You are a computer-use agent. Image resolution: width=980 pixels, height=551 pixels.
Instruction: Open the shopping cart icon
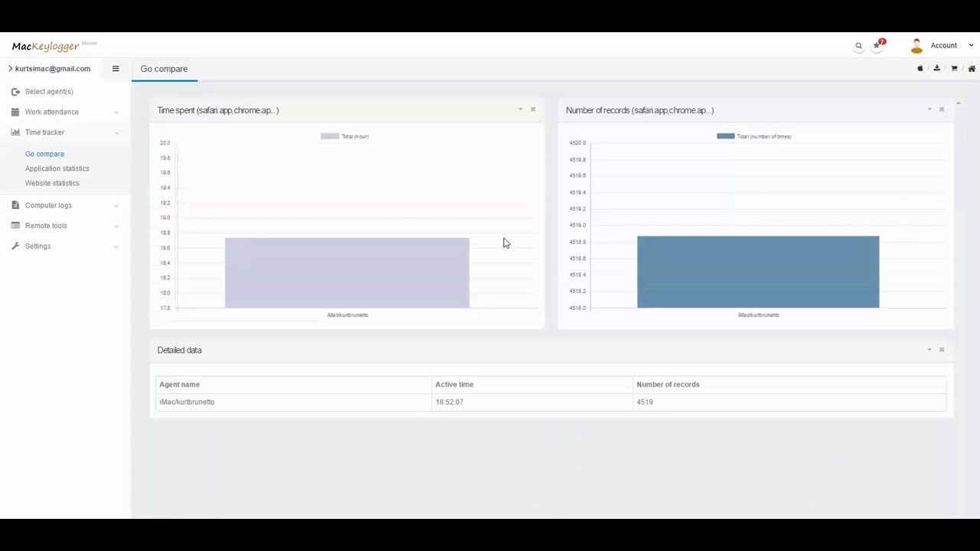click(954, 69)
